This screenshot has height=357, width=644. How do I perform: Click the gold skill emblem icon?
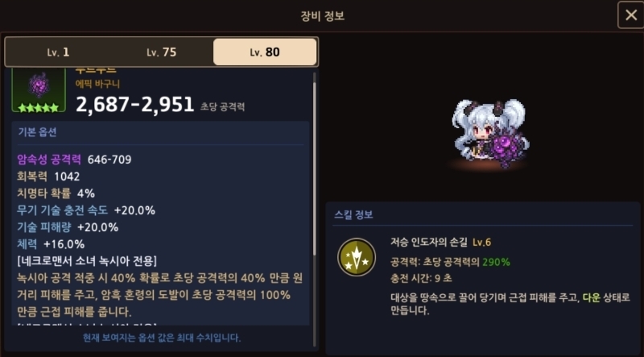coord(357,257)
